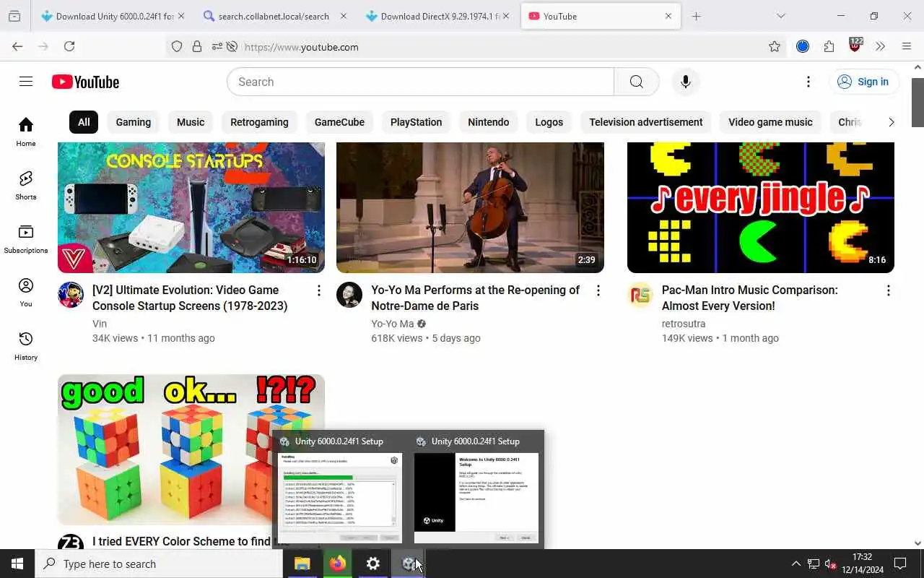
Task: Go to Home in sidebar
Action: (26, 131)
